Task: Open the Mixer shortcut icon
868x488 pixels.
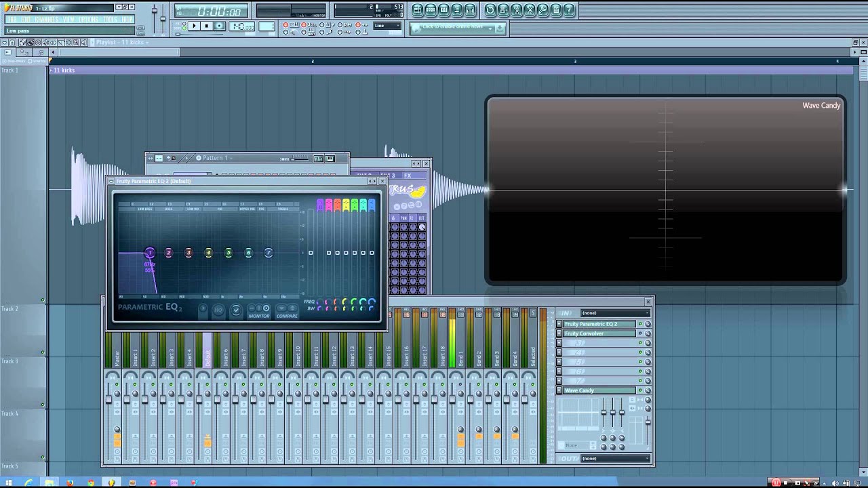Action: tap(470, 9)
